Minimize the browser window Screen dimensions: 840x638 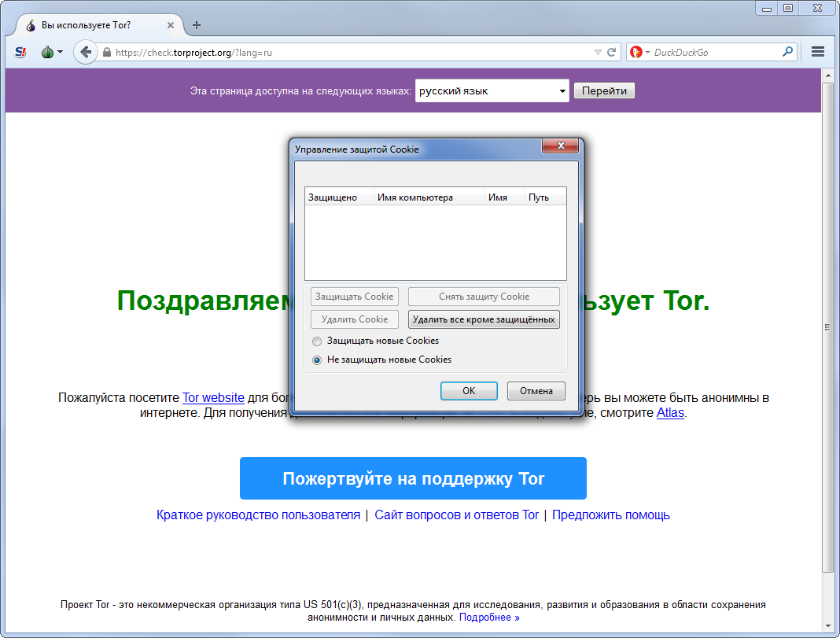pyautogui.click(x=767, y=8)
